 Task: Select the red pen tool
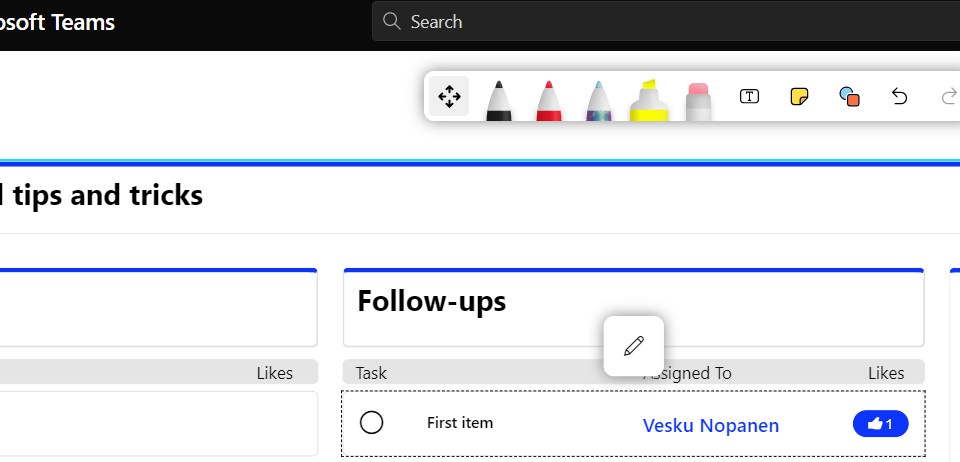548,100
